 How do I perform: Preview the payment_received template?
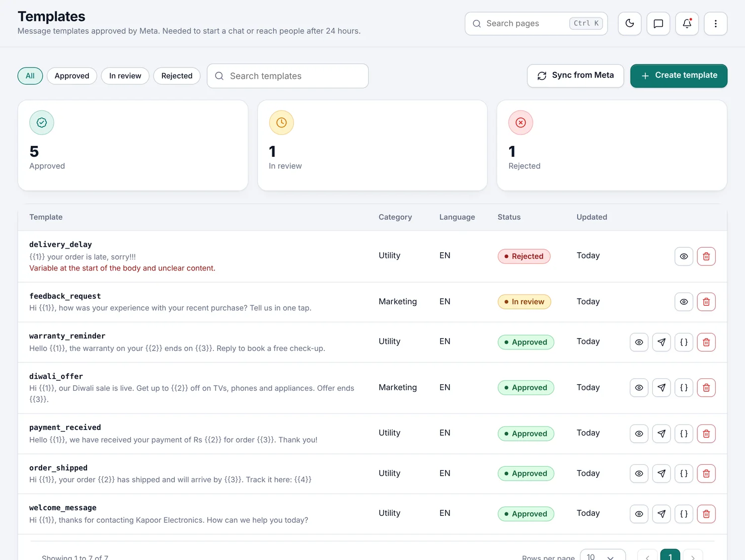[639, 433]
